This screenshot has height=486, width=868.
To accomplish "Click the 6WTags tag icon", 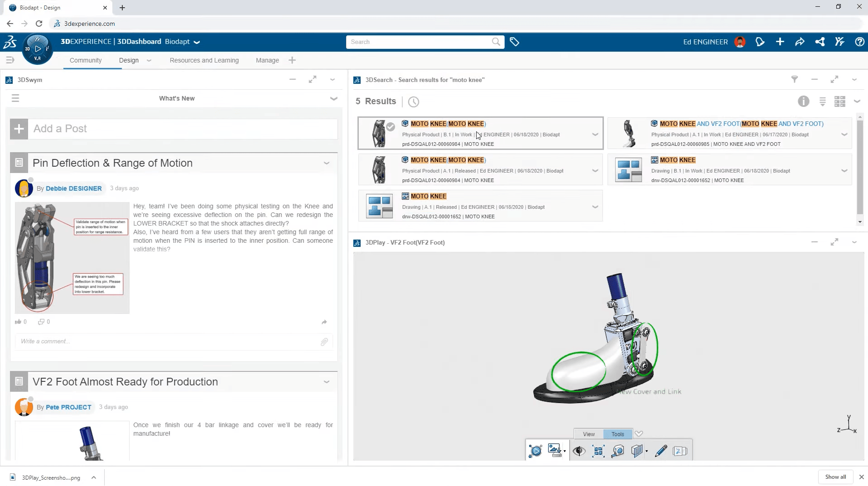I will [514, 42].
